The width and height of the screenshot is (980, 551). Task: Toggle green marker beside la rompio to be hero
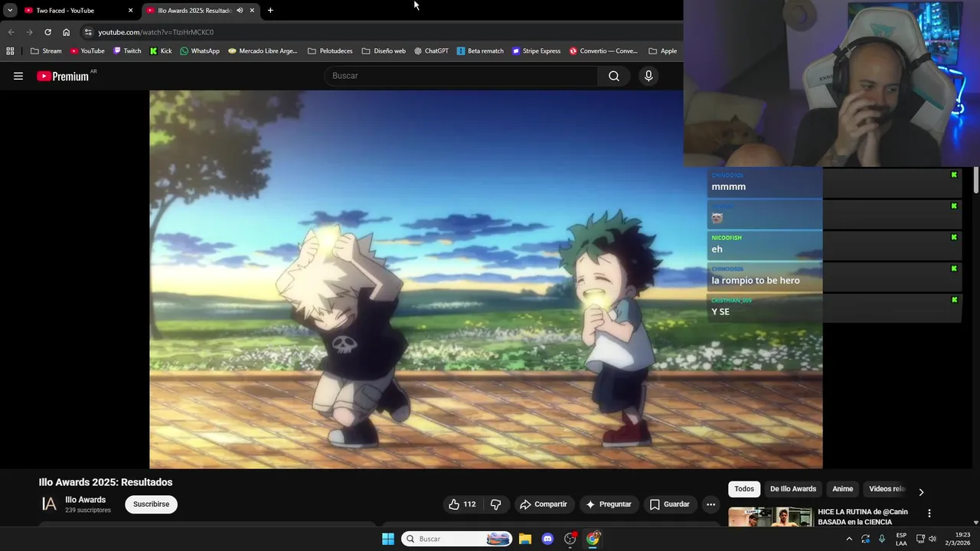[954, 269]
